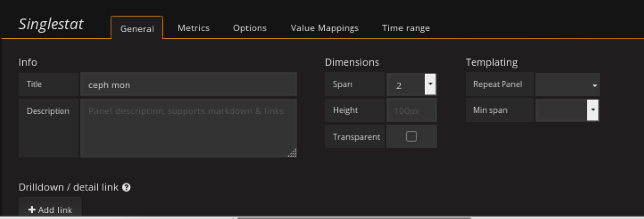Viewport: 644px width, 219px height.
Task: Select the Value Mappings tab
Action: (324, 28)
